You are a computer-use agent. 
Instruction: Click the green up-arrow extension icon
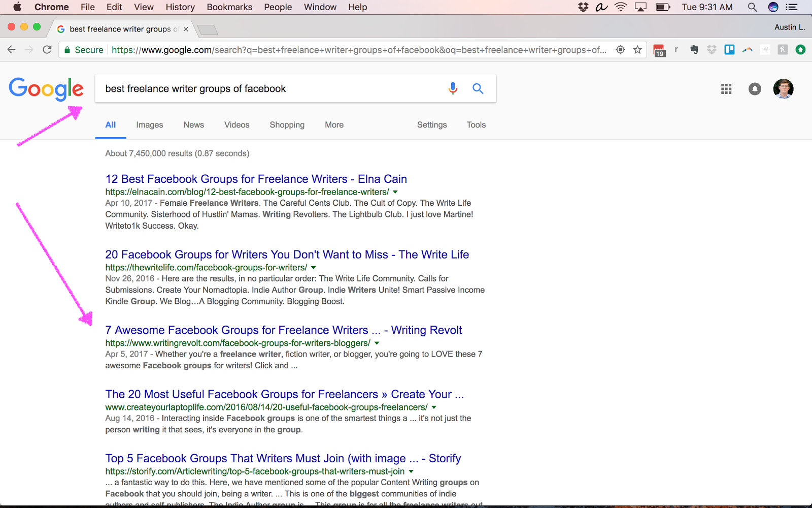[x=800, y=49]
